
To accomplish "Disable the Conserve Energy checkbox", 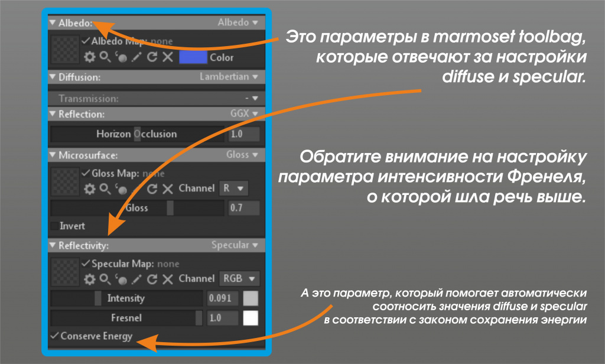I will click(54, 336).
